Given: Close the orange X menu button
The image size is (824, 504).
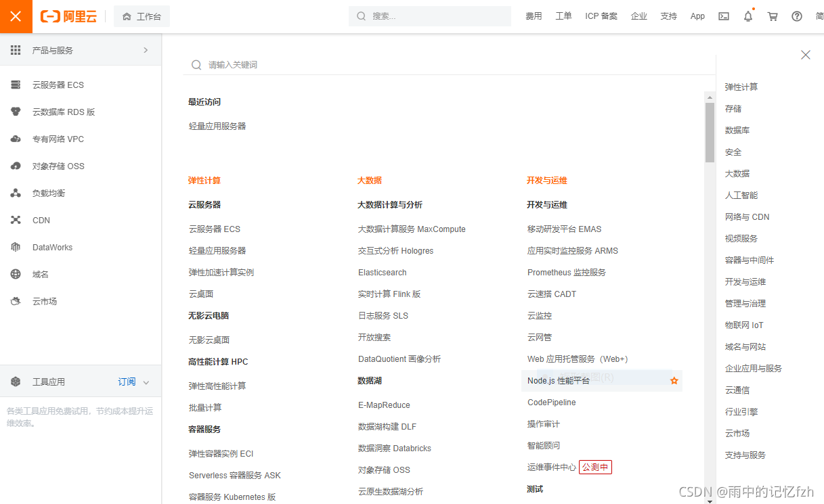Looking at the screenshot, I should coord(16,16).
